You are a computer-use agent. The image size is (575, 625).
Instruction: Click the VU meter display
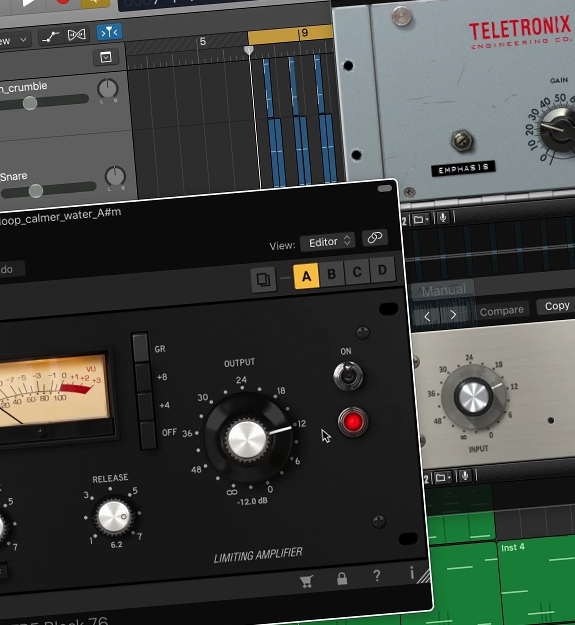[54, 392]
